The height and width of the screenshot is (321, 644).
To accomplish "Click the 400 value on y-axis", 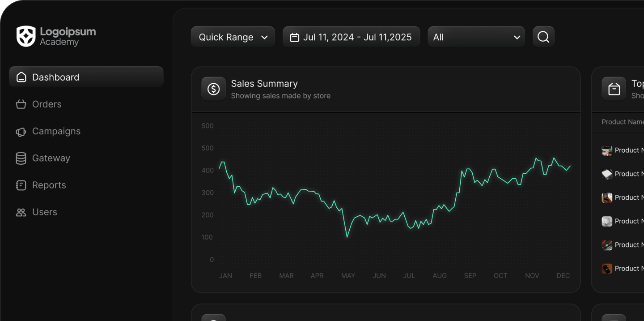I will (208, 171).
